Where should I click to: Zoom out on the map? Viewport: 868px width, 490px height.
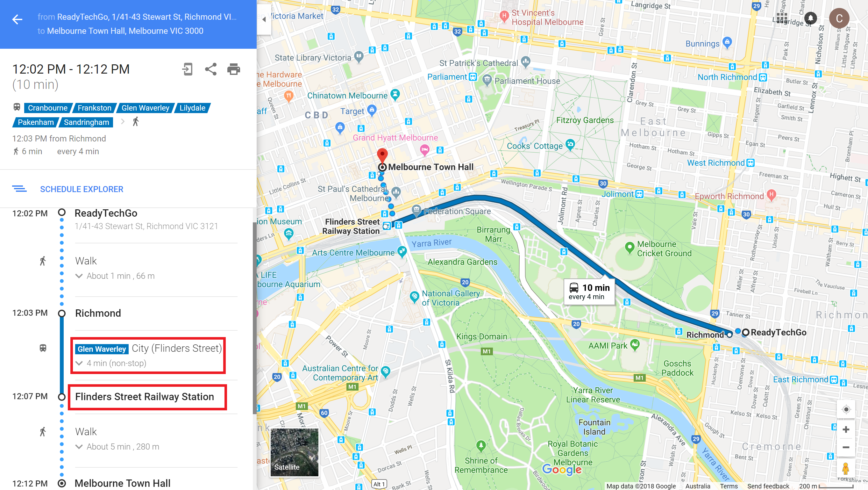(846, 447)
